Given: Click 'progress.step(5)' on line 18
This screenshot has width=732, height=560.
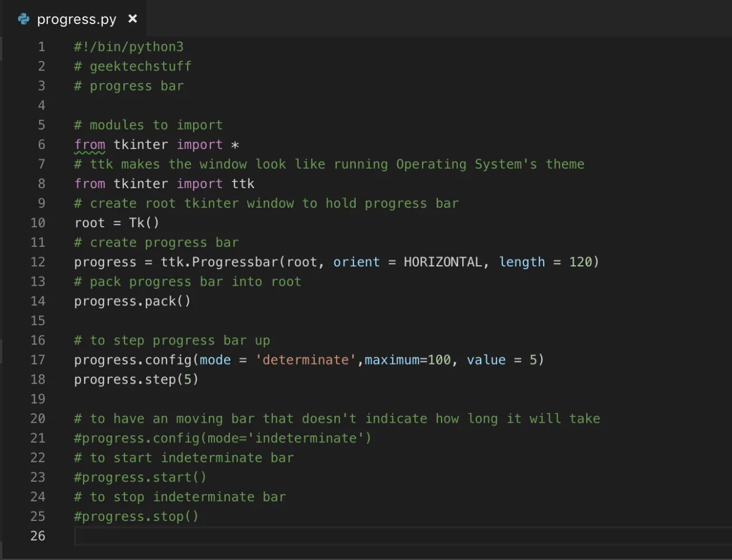Looking at the screenshot, I should pyautogui.click(x=136, y=379).
